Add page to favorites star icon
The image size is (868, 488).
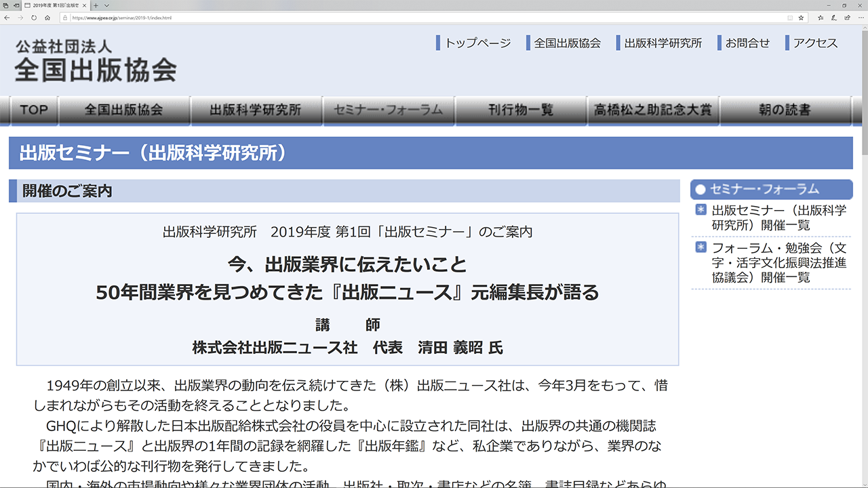(x=801, y=18)
